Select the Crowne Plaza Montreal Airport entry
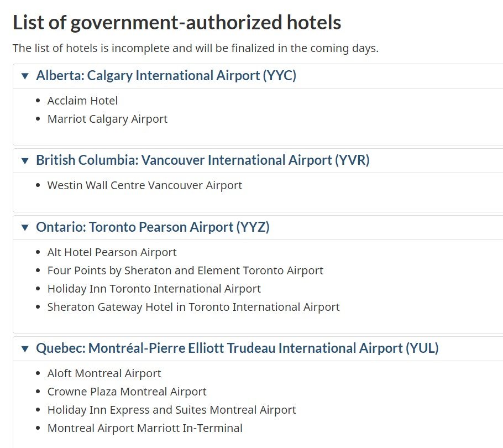This screenshot has width=503, height=448. (x=127, y=392)
